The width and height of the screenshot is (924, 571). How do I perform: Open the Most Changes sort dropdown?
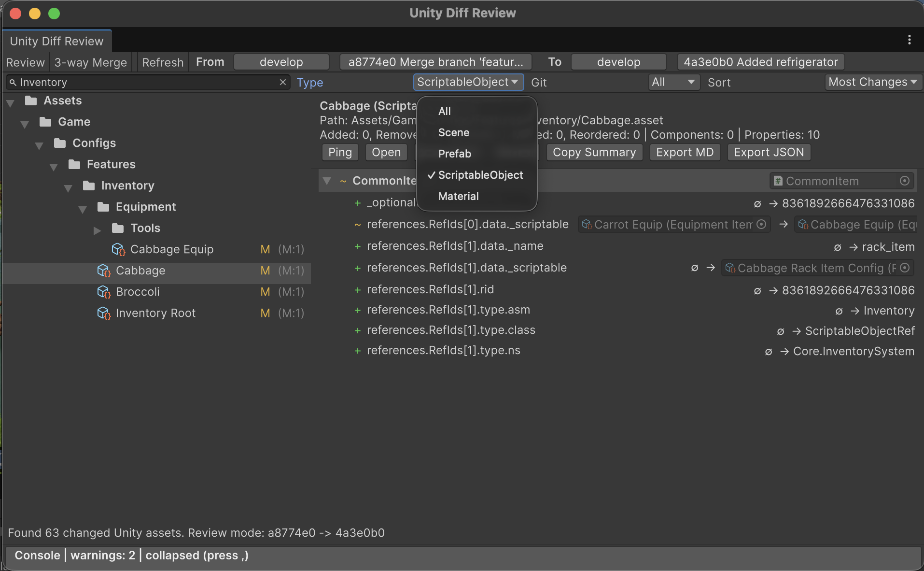point(873,82)
